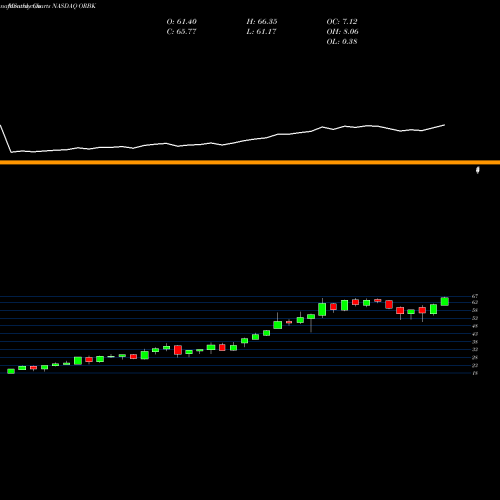
Task: Click the 67 price axis label
Action: coord(475,296)
